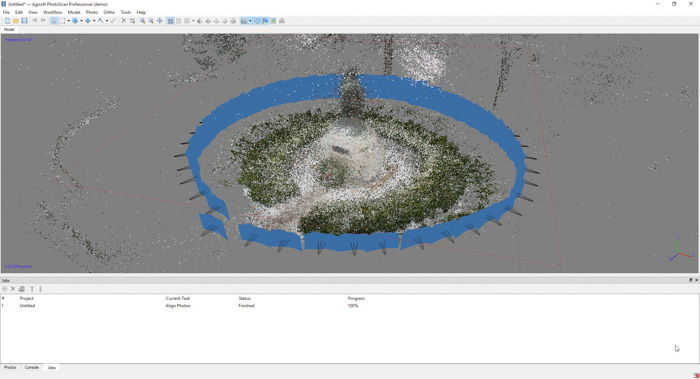Click the Zoom In magnifier icon

142,21
